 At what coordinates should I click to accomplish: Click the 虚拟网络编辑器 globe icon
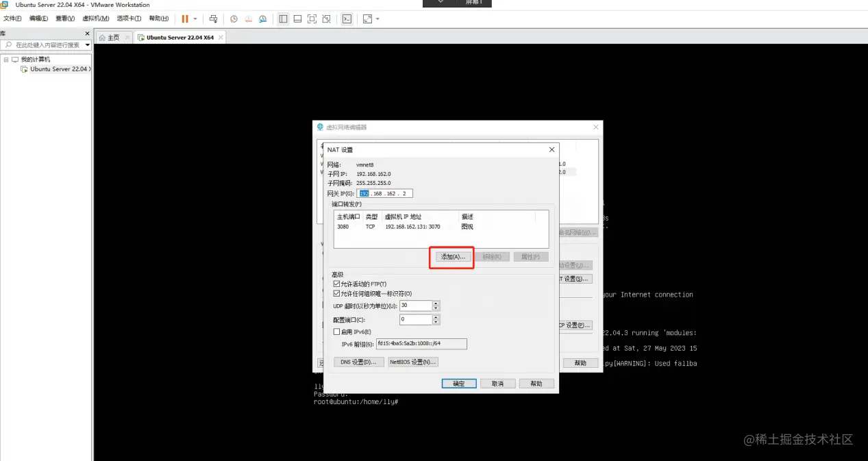[320, 127]
